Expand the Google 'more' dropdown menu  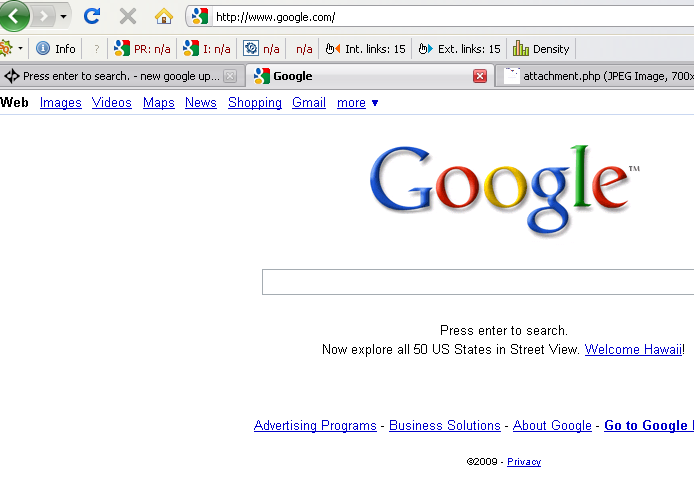pos(357,103)
